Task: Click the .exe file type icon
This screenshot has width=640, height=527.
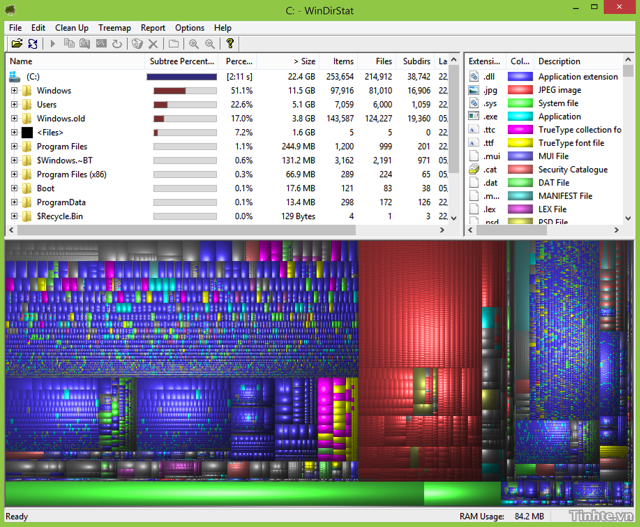Action: click(474, 116)
